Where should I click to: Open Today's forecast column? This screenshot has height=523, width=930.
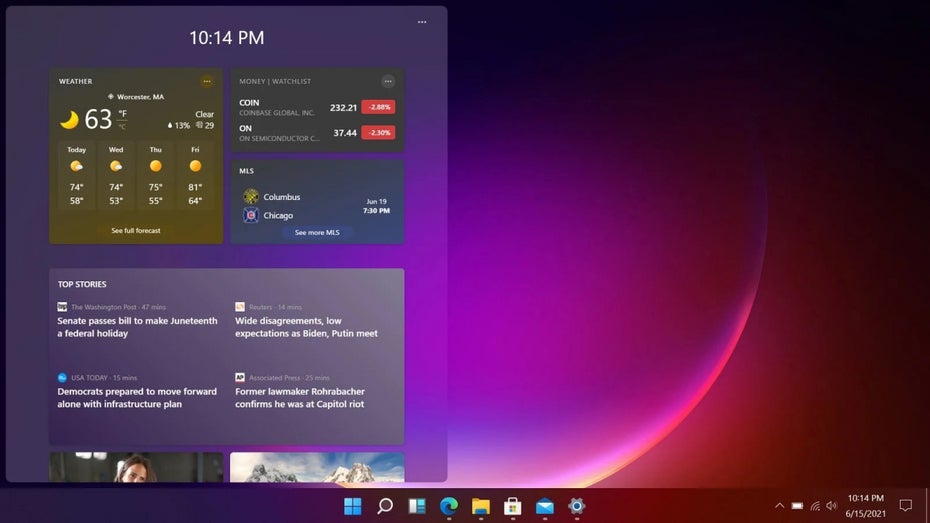(77, 175)
